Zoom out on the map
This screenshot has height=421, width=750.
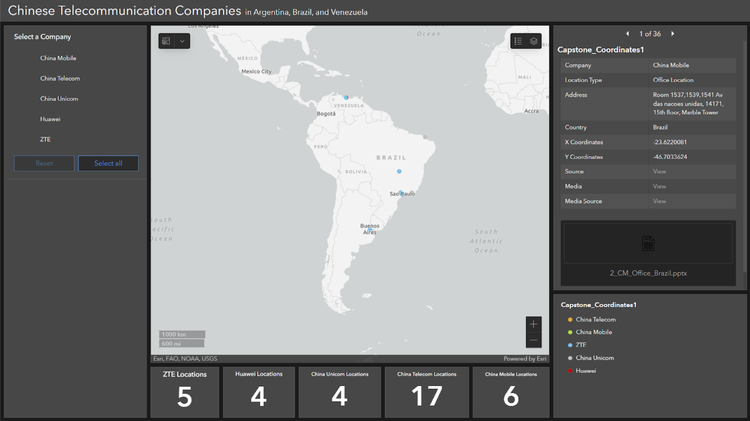[533, 340]
